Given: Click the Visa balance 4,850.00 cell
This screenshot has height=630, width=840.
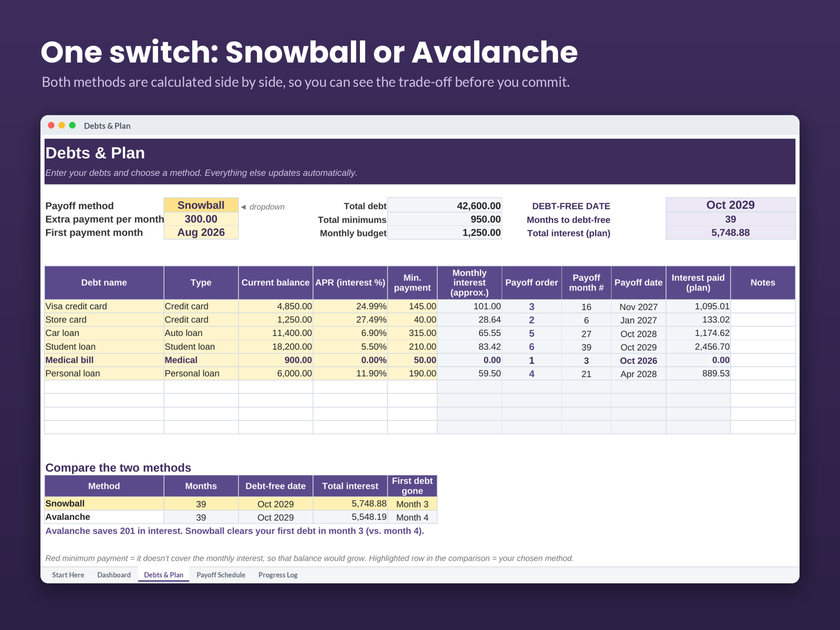Looking at the screenshot, I should click(275, 306).
